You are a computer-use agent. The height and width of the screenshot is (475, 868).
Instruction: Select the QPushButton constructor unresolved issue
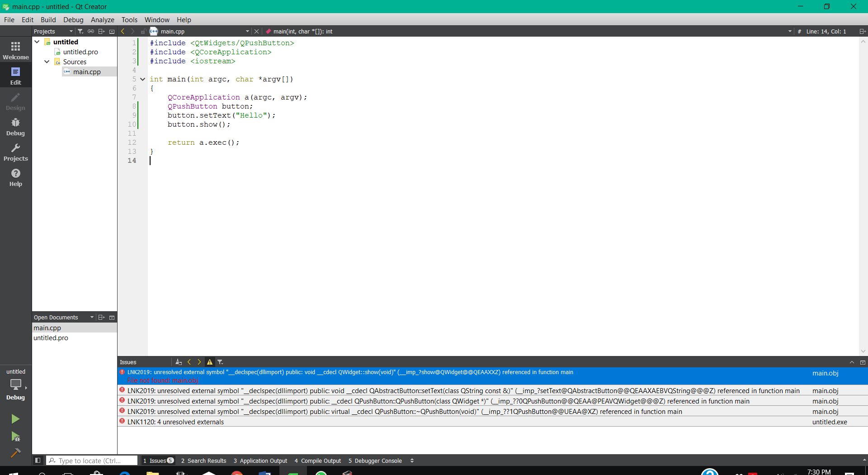[x=493, y=401]
